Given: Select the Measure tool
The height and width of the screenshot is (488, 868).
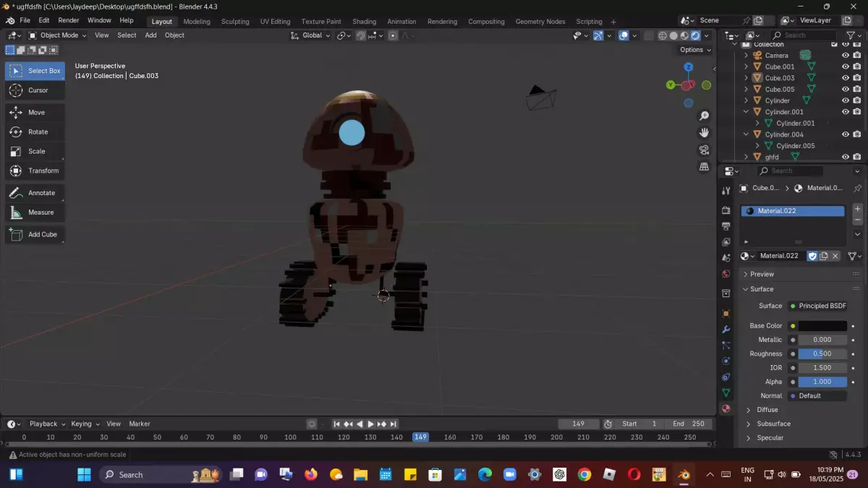Looking at the screenshot, I should pos(35,213).
